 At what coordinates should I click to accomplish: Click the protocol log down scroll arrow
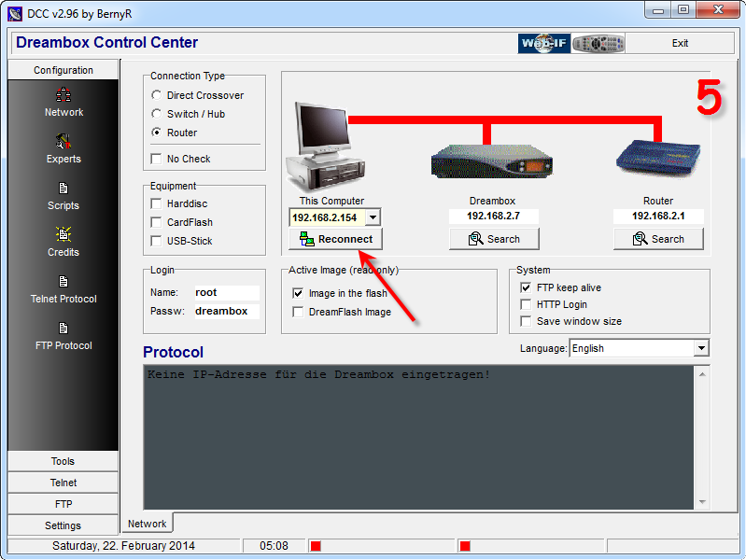pos(702,502)
